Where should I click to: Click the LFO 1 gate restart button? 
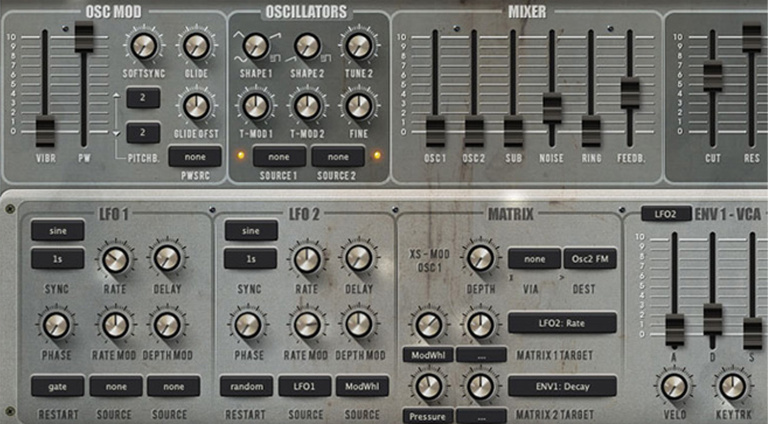pyautogui.click(x=57, y=386)
